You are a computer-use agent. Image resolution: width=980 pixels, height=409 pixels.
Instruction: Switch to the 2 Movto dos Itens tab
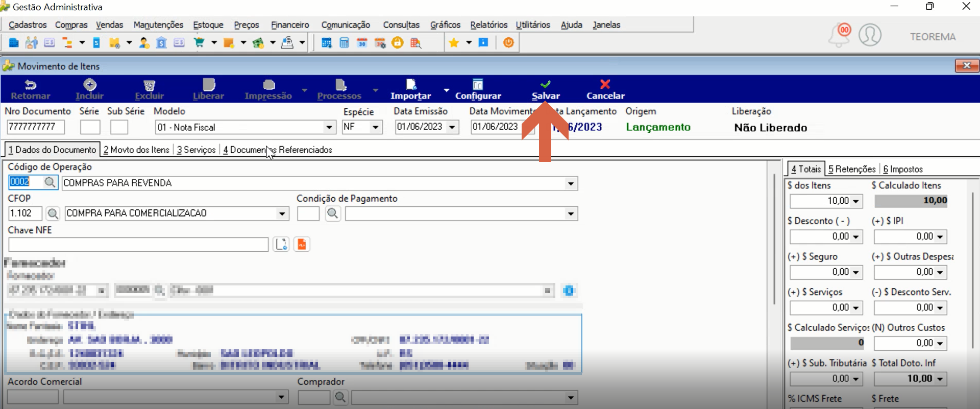point(136,150)
